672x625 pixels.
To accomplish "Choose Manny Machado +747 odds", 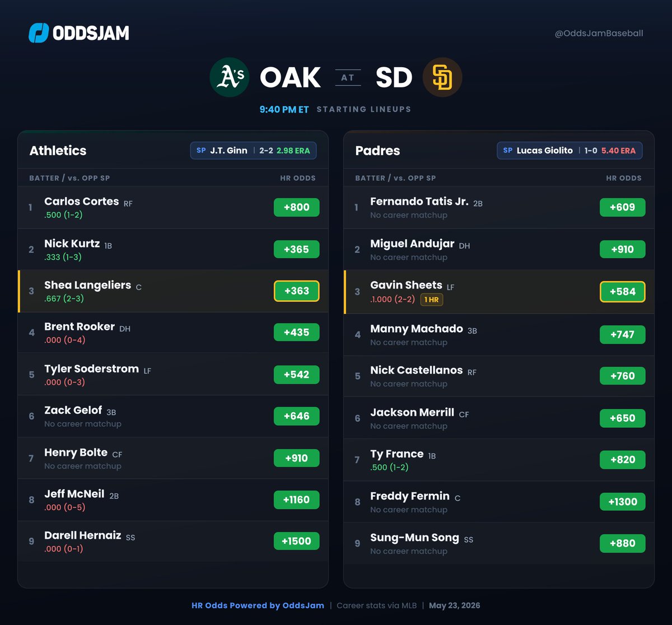I will 622,334.
